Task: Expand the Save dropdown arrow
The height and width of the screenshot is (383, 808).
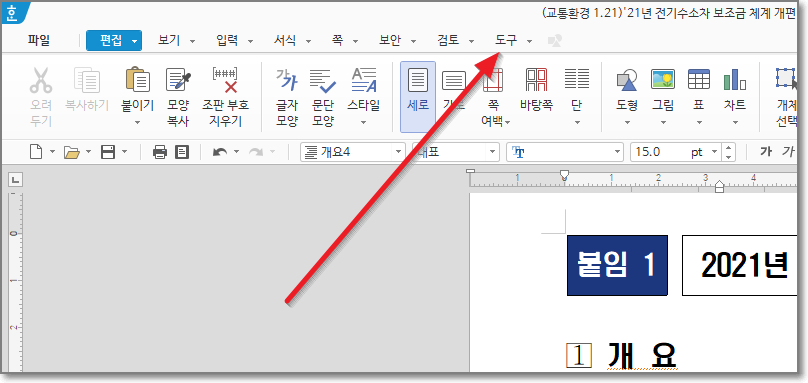Action: (x=124, y=152)
